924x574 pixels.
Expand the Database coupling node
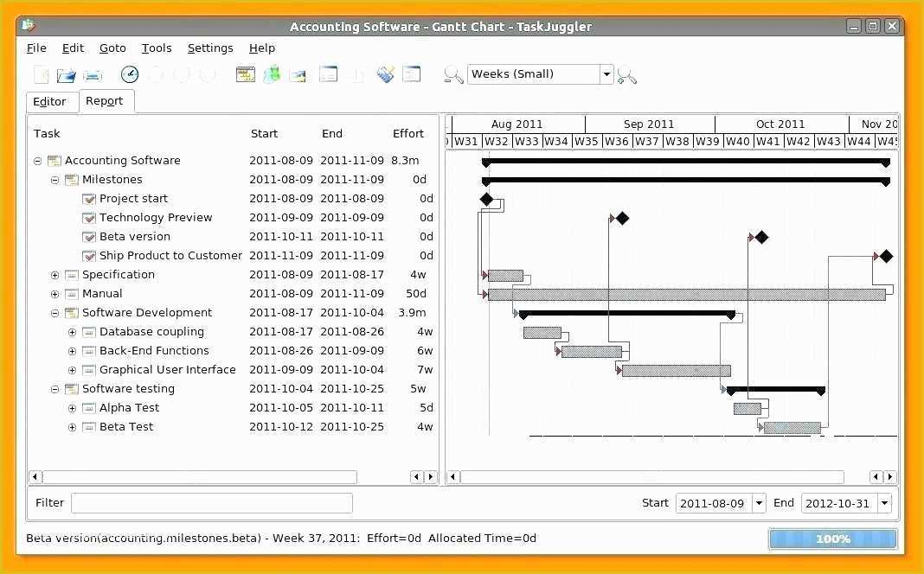click(72, 332)
